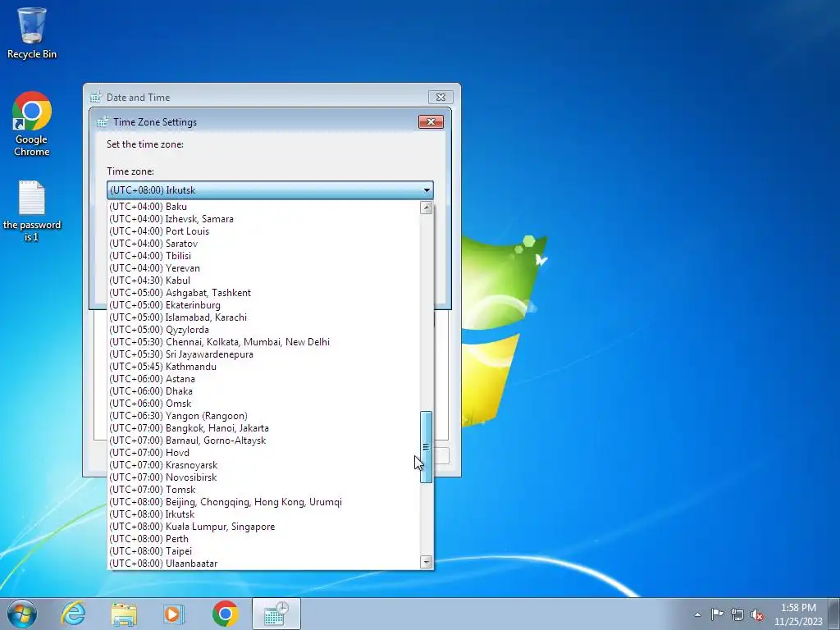Select 'the password is 1' text file icon
840x630 pixels.
click(32, 211)
